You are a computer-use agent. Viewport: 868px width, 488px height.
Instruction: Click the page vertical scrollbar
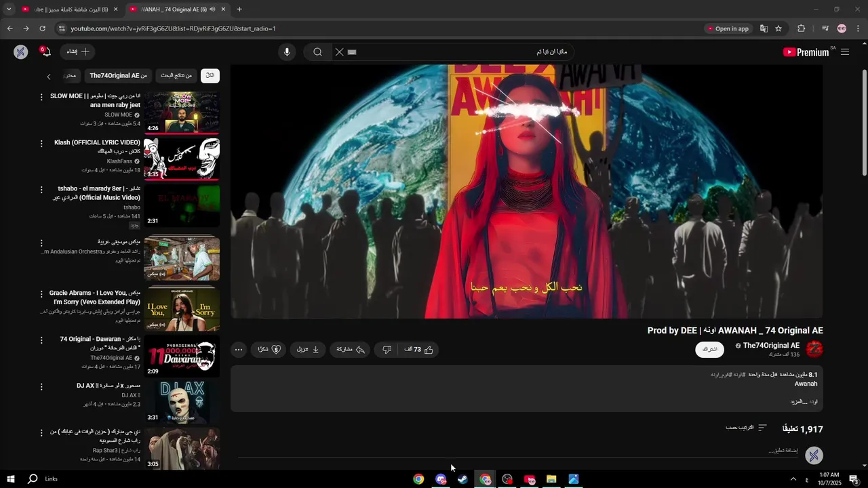(x=864, y=122)
